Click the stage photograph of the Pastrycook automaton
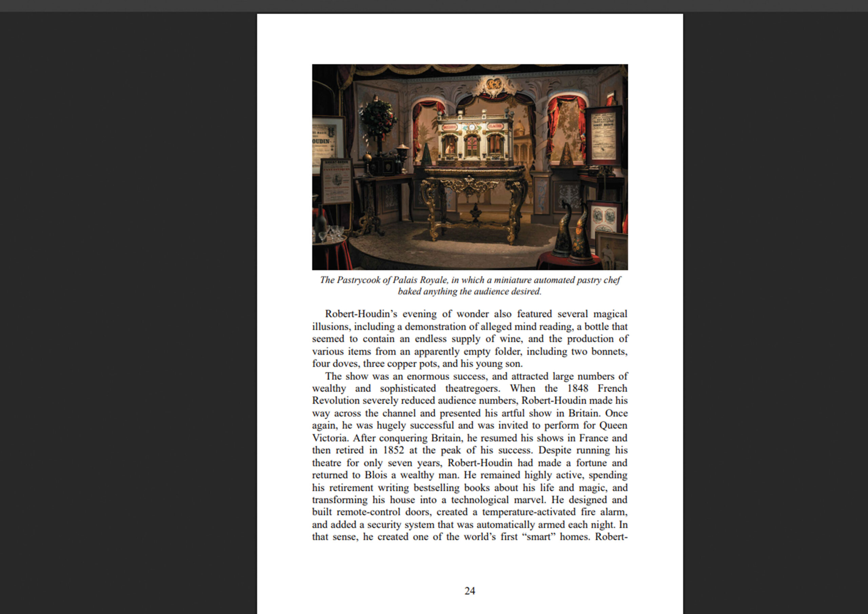This screenshot has width=868, height=614. pyautogui.click(x=470, y=167)
